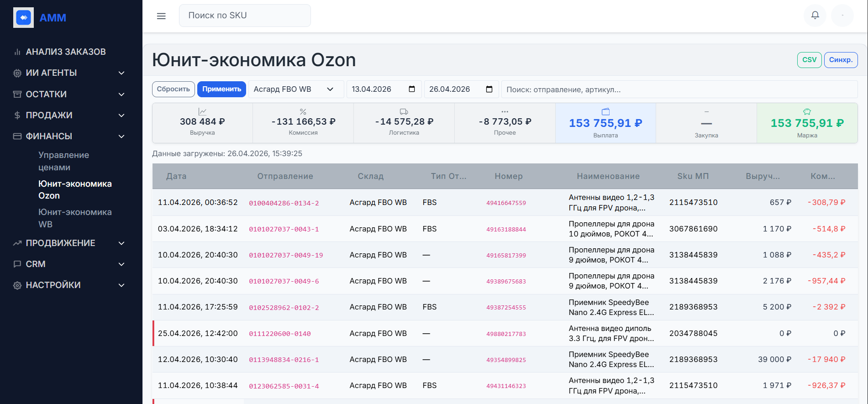This screenshot has height=404, width=868.
Task: Open calendar picker for 26.04.2026 date
Action: 489,89
